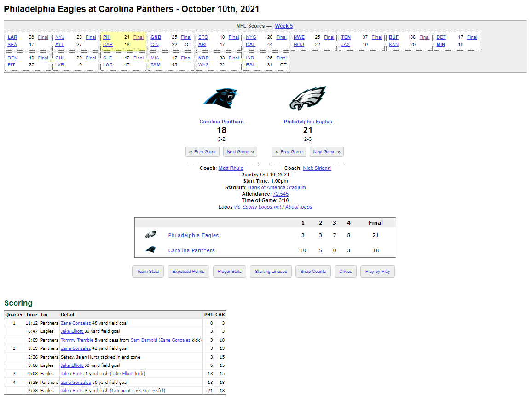Click the ATL team abbreviation link
This screenshot has width=532, height=400.
[60, 45]
